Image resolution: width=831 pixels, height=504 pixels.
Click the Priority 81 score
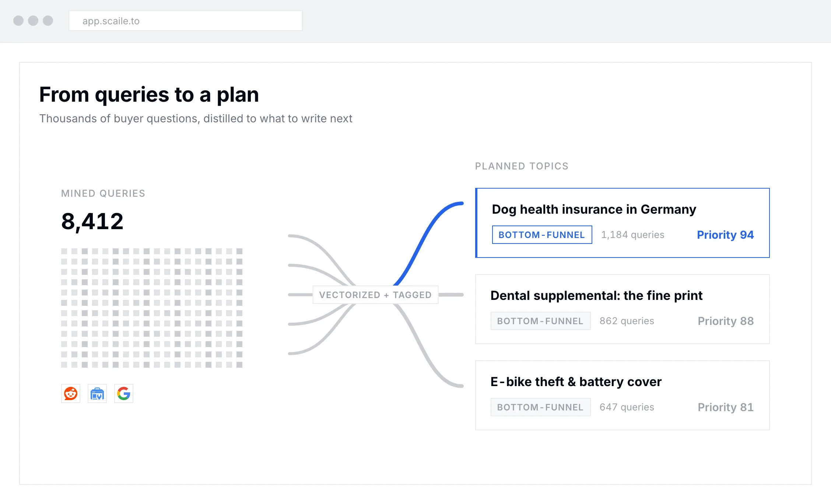click(x=726, y=407)
